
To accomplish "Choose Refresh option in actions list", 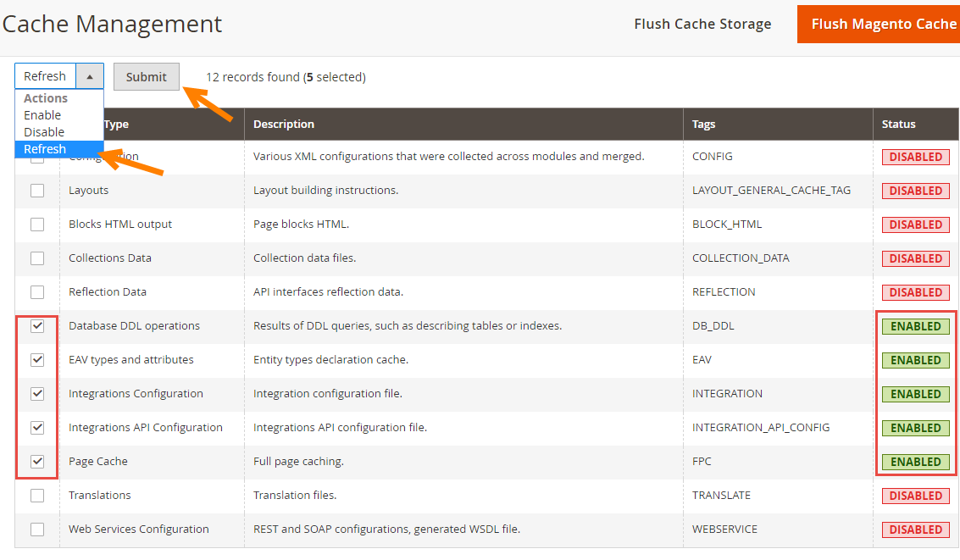I will [45, 149].
